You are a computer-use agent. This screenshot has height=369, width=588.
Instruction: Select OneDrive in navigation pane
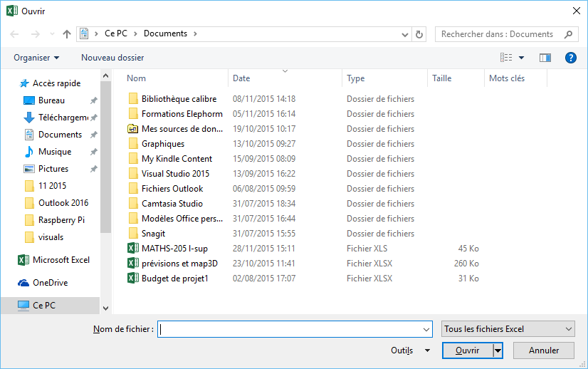[x=50, y=283]
